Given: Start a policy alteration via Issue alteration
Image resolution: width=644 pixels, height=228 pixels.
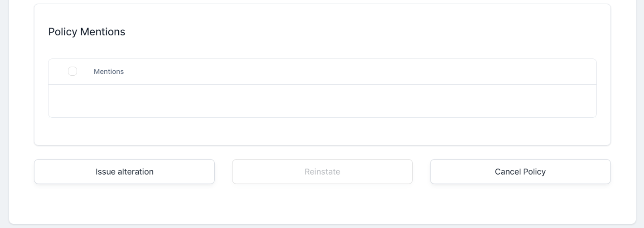Looking at the screenshot, I should 124,172.
